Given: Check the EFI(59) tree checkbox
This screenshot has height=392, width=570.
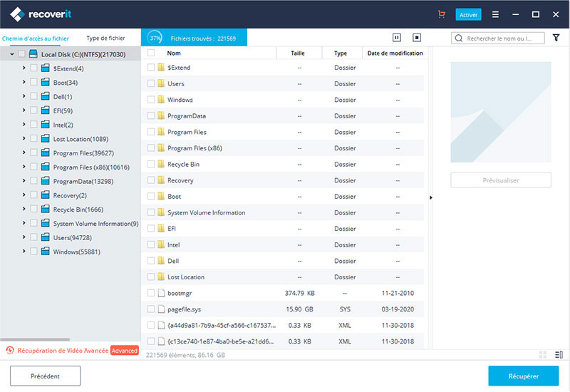Looking at the screenshot, I should (x=33, y=110).
